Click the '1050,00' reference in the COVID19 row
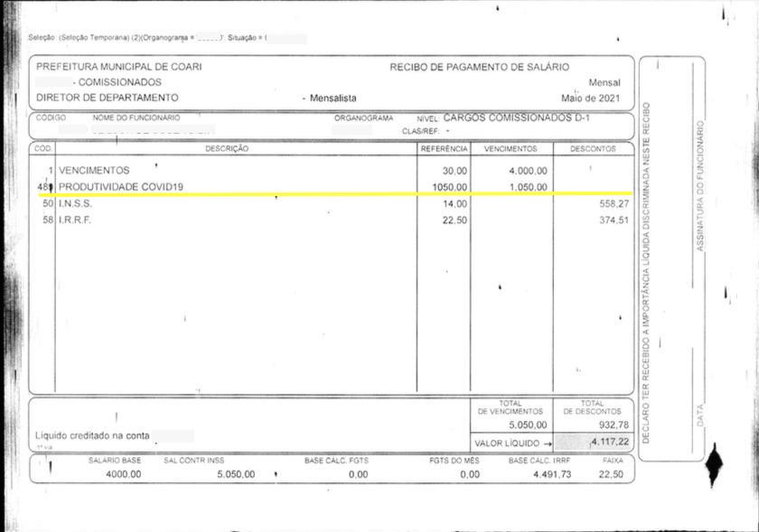This screenshot has height=532, width=759. tap(450, 187)
